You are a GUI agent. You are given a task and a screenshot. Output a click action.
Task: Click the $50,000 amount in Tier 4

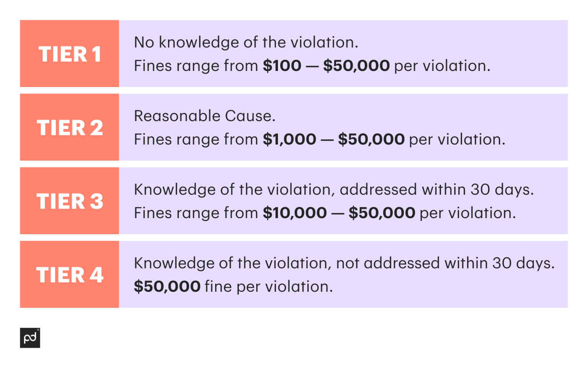click(x=167, y=287)
